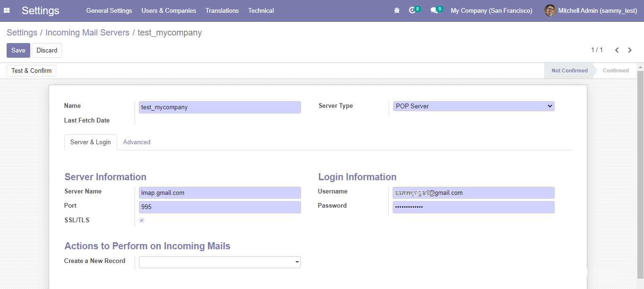Click the page vertical scrollbar
644x289 pixels.
point(640,175)
